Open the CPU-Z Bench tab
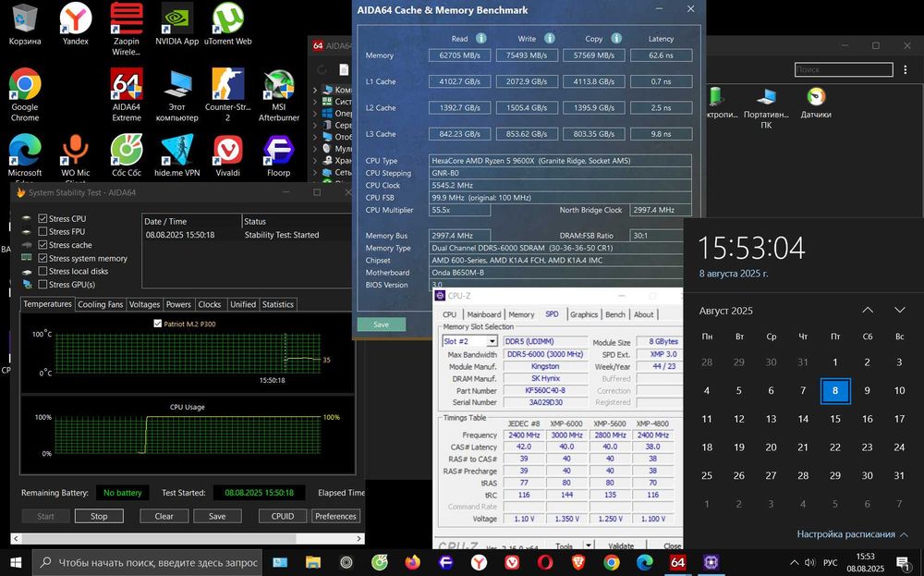 pyautogui.click(x=615, y=314)
